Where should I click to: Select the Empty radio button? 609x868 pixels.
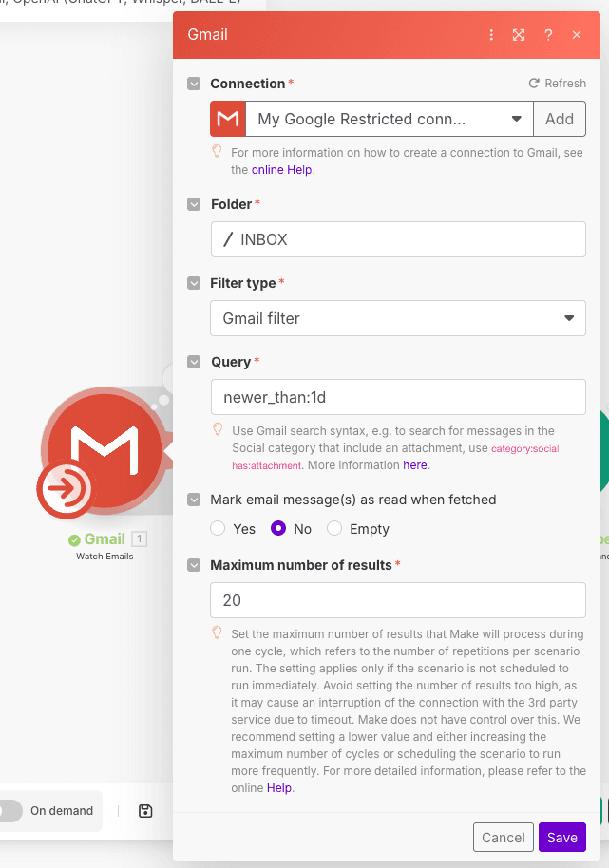(x=334, y=529)
